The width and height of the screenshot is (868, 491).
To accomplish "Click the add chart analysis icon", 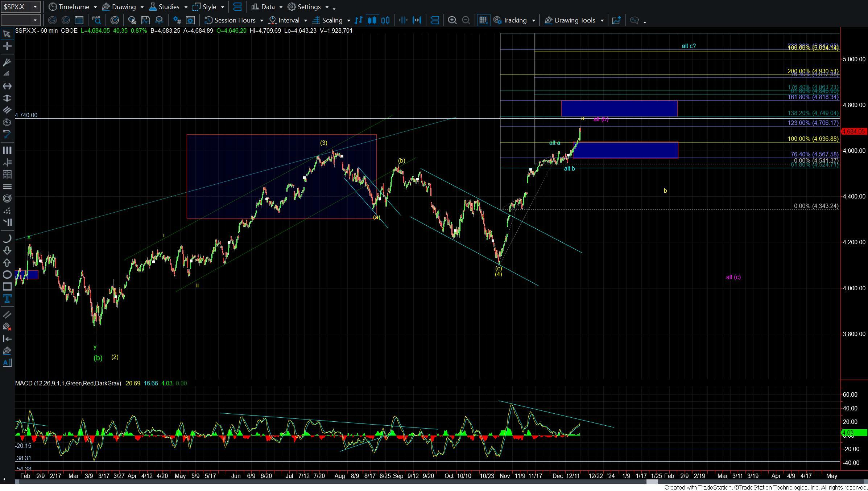I will (616, 20).
